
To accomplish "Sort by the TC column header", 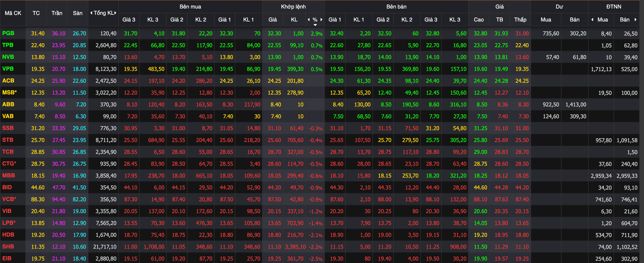I will 36,13.
